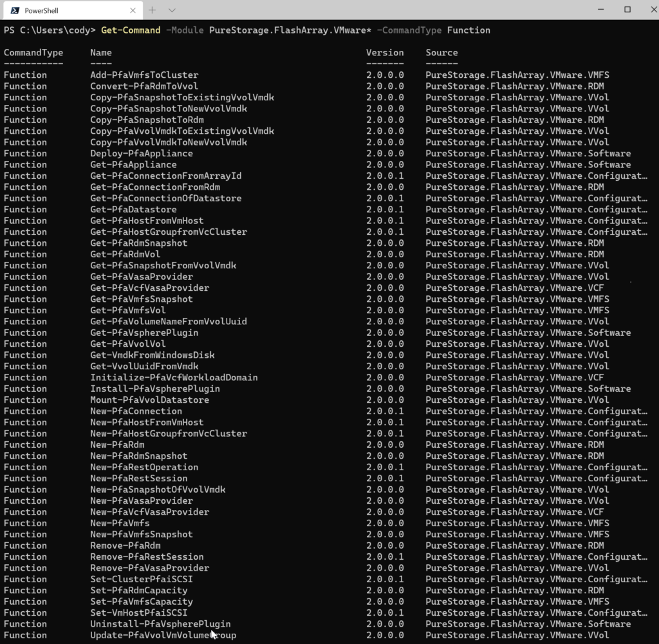Click the Get-PfaDatastore function name

point(133,209)
